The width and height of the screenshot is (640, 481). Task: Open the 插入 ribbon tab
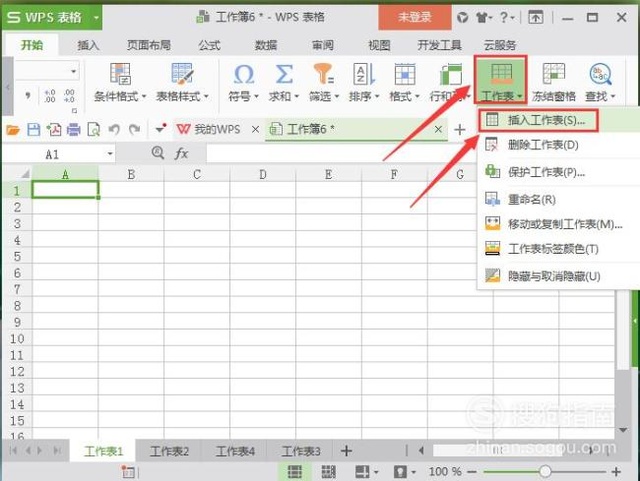(x=88, y=45)
